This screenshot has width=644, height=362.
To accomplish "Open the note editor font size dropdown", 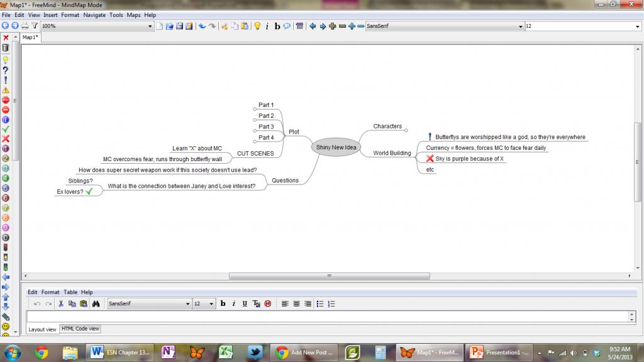I will click(x=204, y=303).
